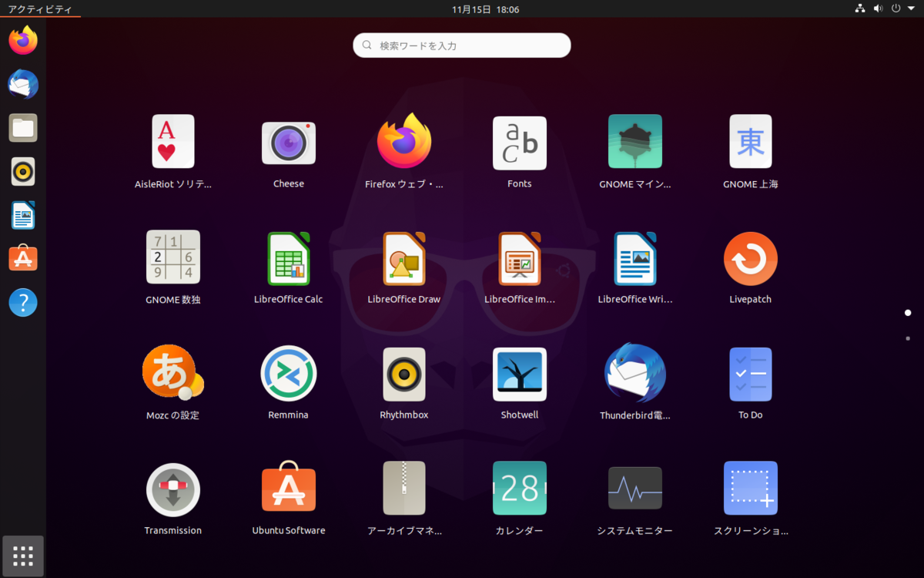924x578 pixels.
Task: Launch LibreOffice Impress
Action: click(520, 258)
